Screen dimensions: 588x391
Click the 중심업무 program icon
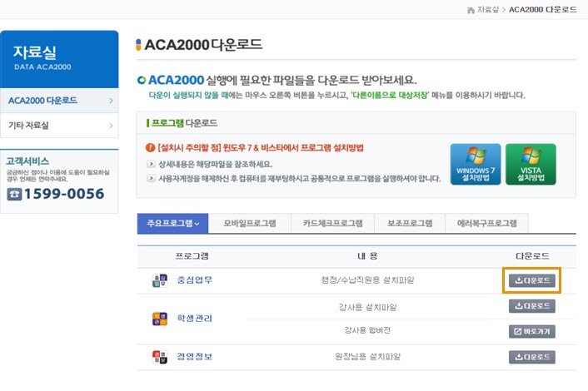[x=160, y=280]
